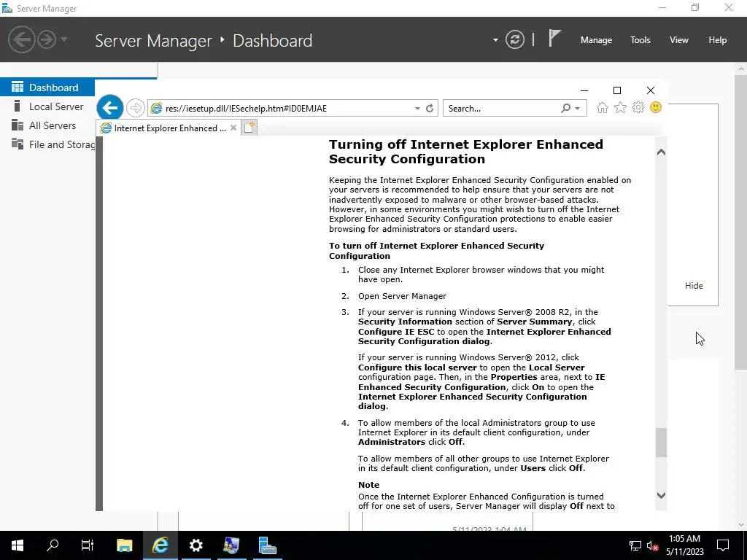Maximize the Internet Explorer window
The height and width of the screenshot is (560, 747).
pyautogui.click(x=617, y=90)
